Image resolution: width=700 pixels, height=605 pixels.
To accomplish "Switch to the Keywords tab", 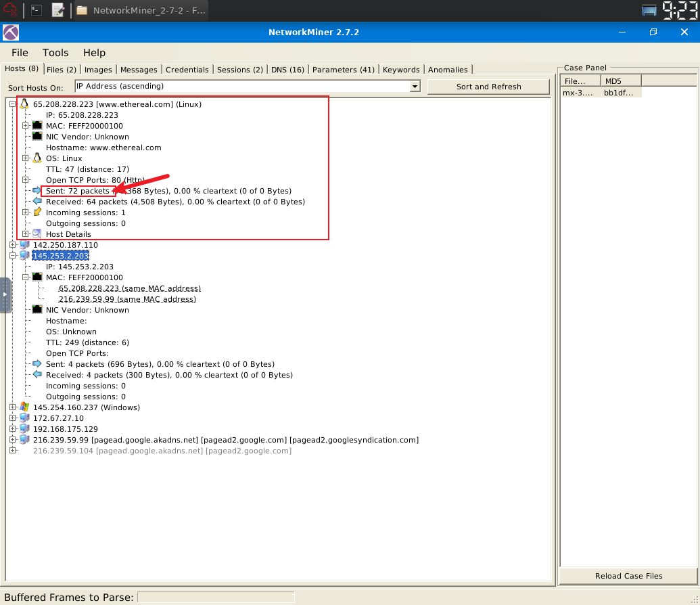I will point(401,70).
